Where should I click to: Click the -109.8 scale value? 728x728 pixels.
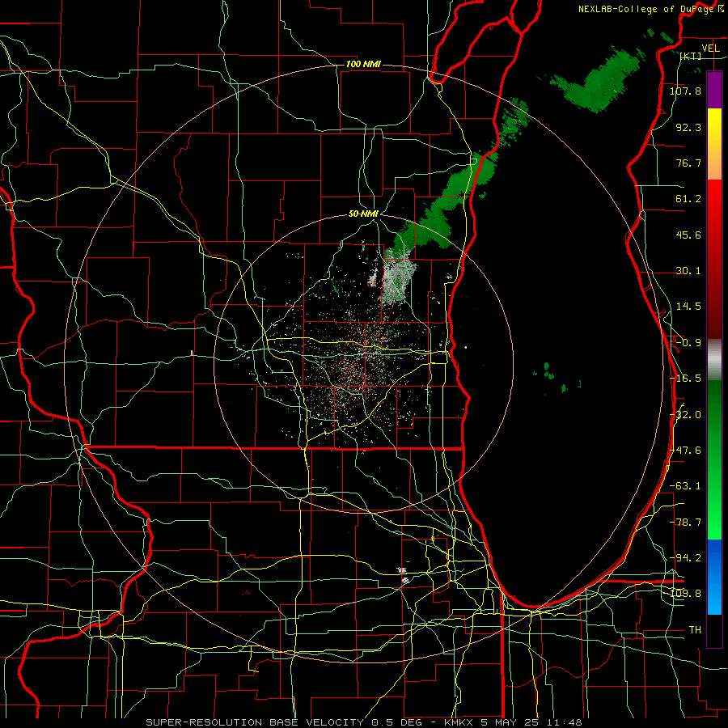(685, 594)
